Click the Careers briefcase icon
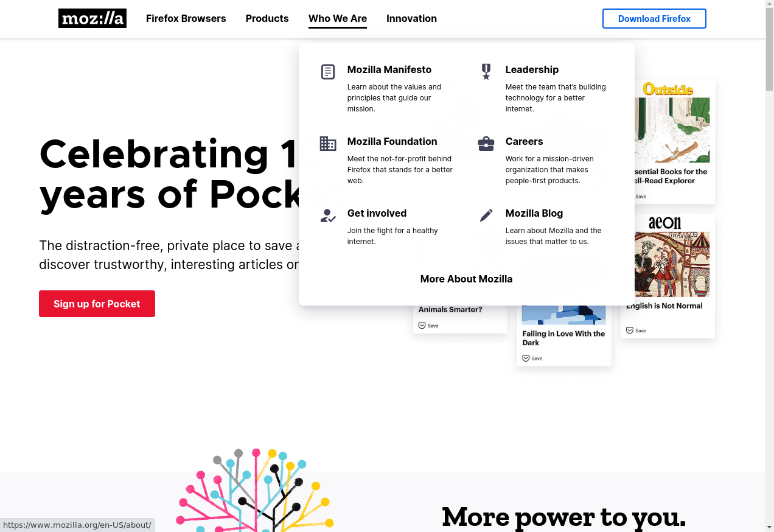This screenshot has width=774, height=532. (x=486, y=144)
